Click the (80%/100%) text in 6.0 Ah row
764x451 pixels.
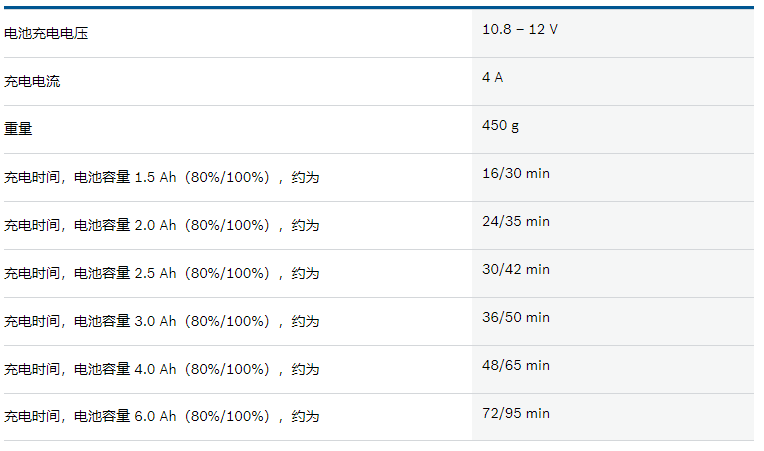[x=227, y=416]
